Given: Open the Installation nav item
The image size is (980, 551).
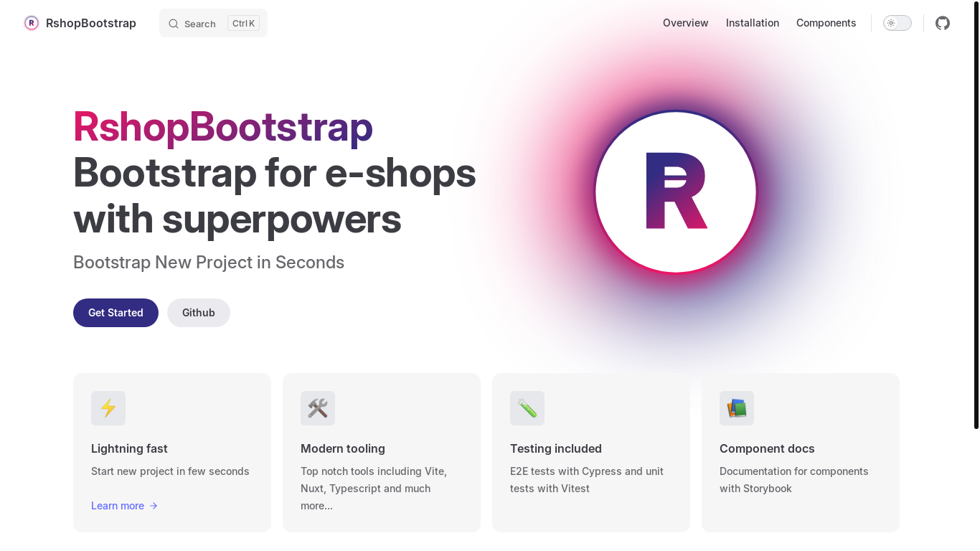Looking at the screenshot, I should 753,23.
